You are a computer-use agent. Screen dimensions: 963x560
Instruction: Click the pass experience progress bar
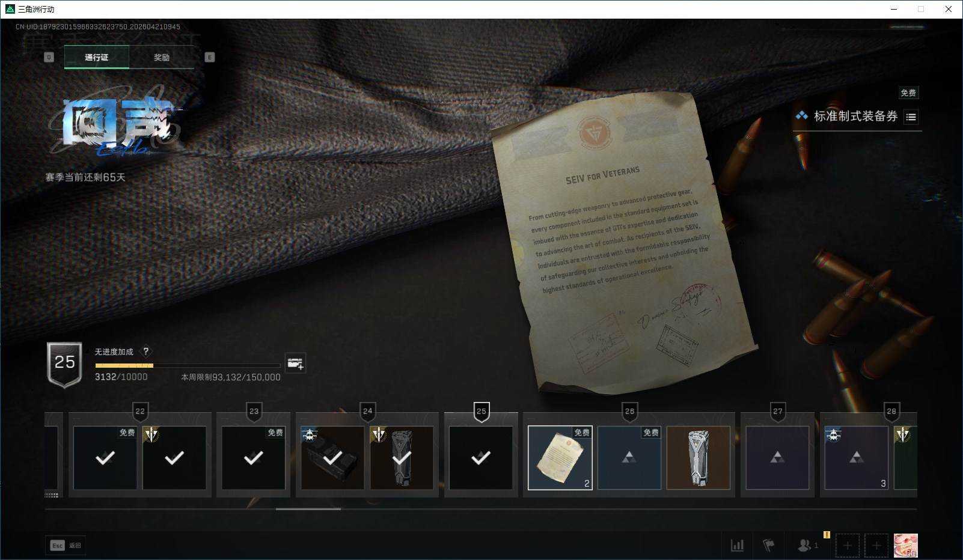(x=188, y=365)
